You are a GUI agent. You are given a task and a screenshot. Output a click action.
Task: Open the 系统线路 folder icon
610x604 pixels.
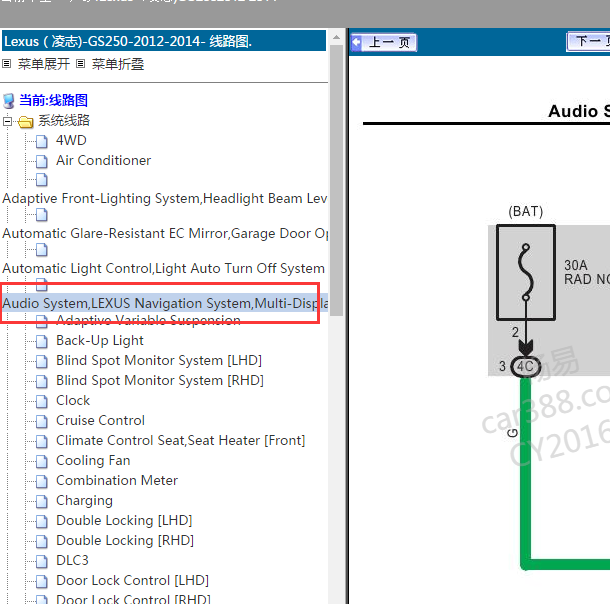click(25, 122)
